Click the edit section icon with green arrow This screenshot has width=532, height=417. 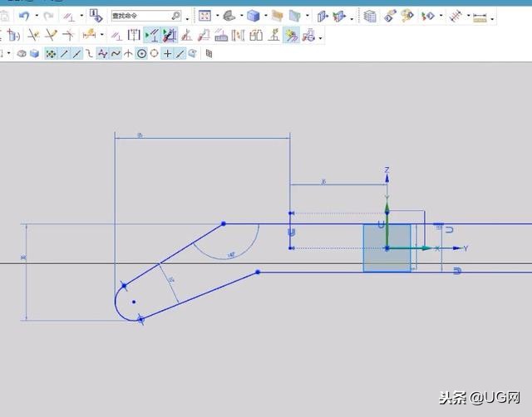click(339, 16)
